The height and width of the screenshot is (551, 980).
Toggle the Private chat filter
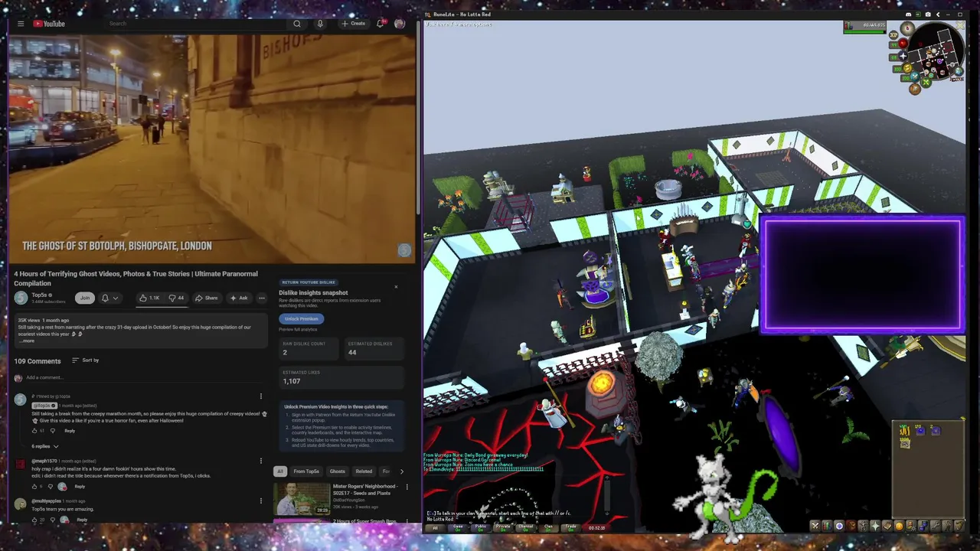point(503,527)
